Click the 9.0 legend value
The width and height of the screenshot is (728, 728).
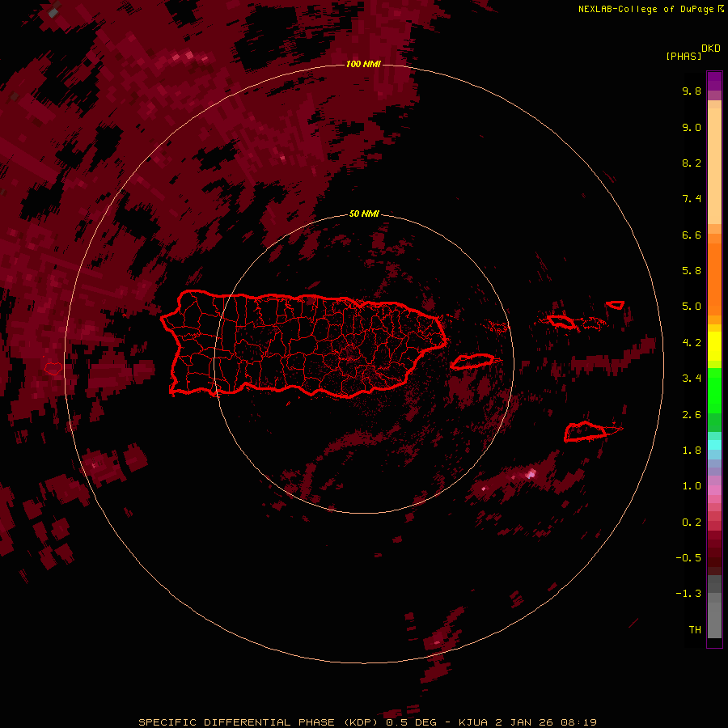click(692, 127)
